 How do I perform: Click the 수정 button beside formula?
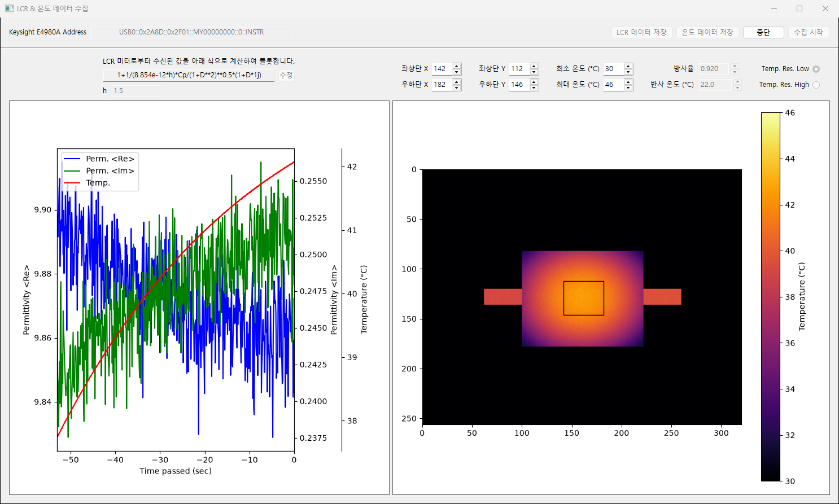(286, 75)
